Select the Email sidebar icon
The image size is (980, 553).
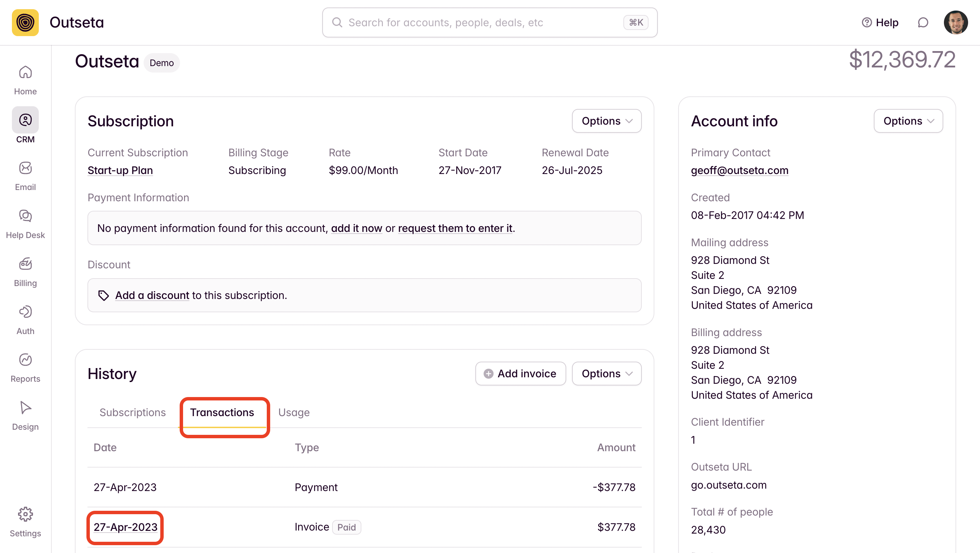(25, 176)
